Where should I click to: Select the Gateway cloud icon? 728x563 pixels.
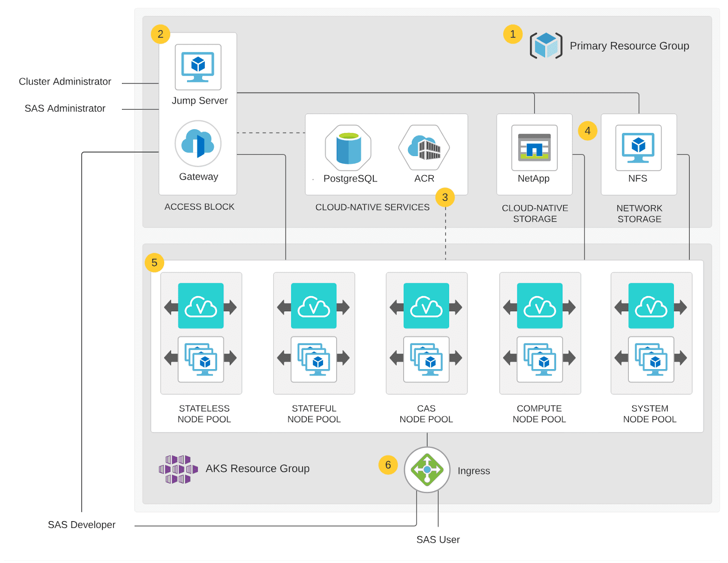click(198, 143)
